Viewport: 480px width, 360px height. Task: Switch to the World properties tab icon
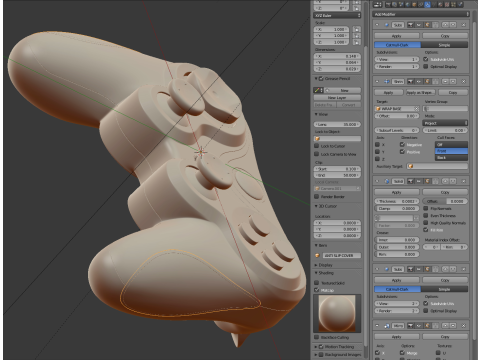pyautogui.click(x=408, y=4)
